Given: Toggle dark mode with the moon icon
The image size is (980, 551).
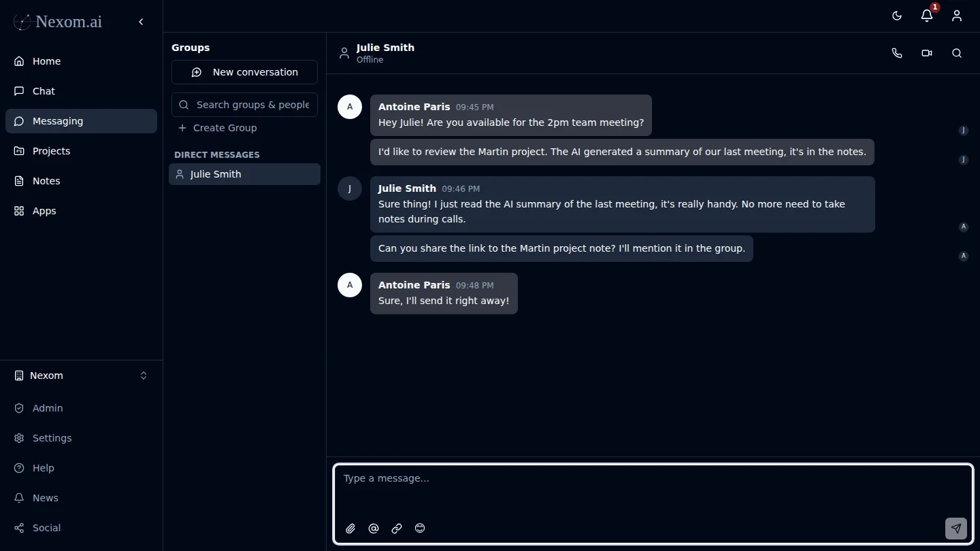Looking at the screenshot, I should coord(896,16).
